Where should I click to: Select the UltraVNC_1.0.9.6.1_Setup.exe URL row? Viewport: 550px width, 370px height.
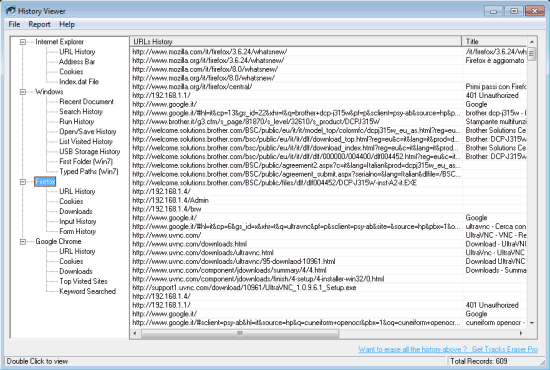[328, 288]
